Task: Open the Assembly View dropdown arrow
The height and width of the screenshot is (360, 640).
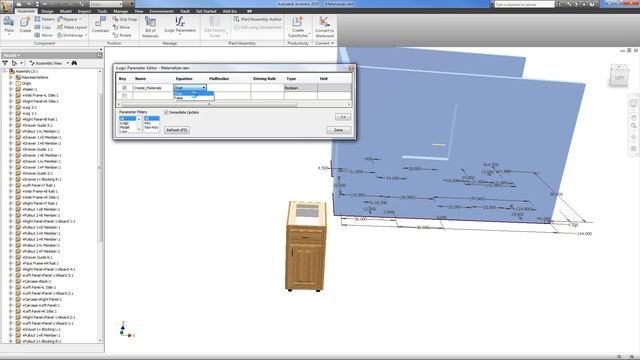Action: [68, 63]
